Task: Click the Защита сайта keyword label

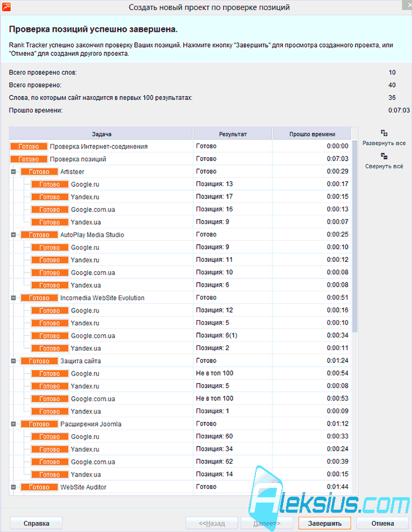Action: click(81, 361)
